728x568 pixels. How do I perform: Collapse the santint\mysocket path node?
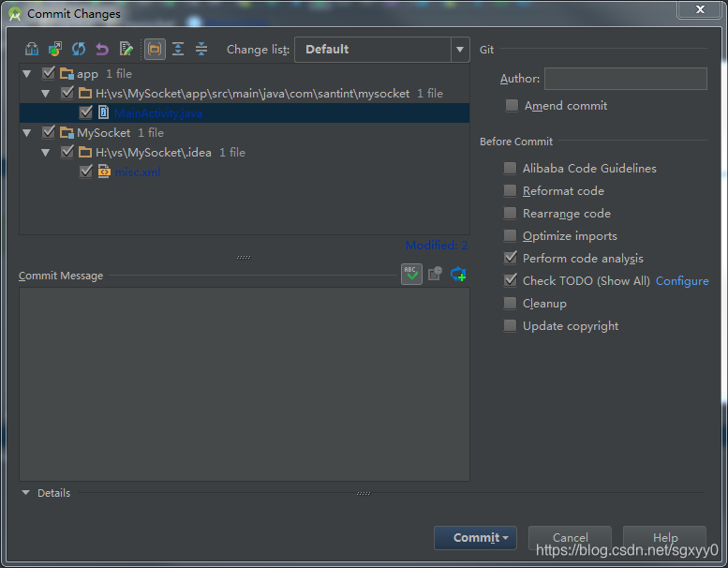[x=46, y=94]
